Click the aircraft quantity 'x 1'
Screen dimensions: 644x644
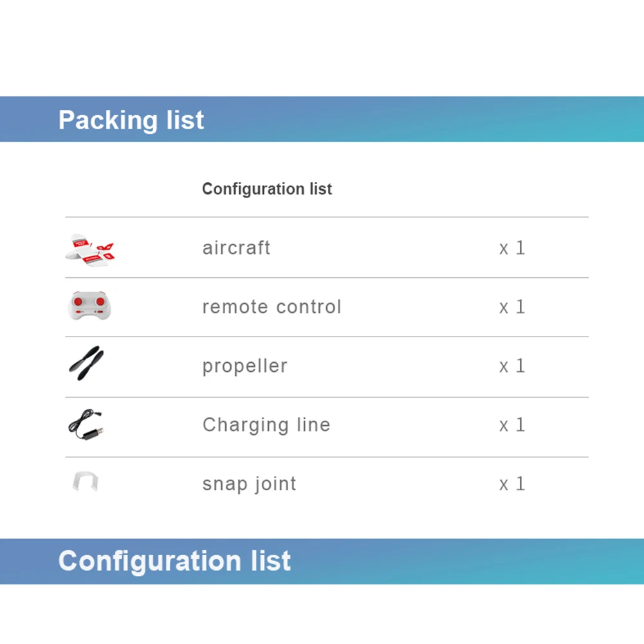point(512,248)
